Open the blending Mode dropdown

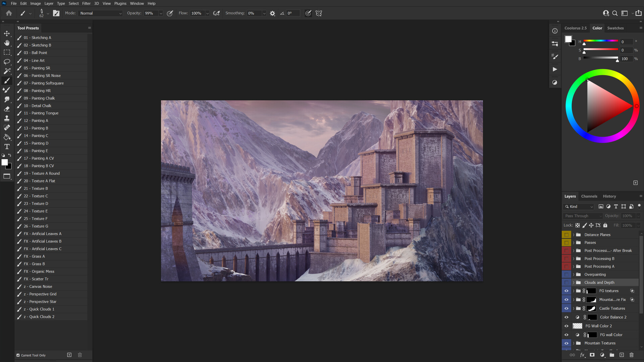point(100,13)
